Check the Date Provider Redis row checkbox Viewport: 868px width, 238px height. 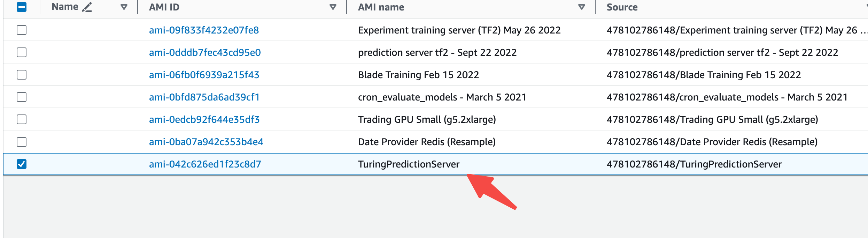coord(22,142)
